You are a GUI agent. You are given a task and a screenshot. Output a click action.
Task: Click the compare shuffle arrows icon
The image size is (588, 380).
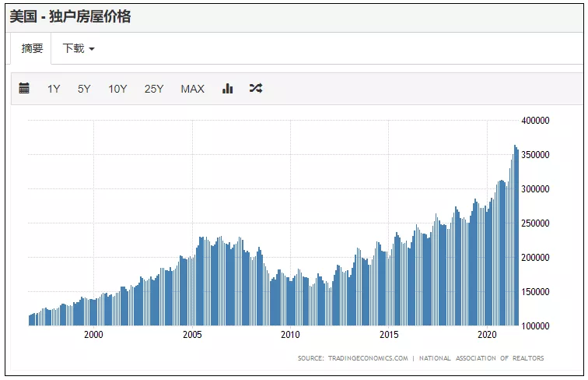(x=256, y=88)
